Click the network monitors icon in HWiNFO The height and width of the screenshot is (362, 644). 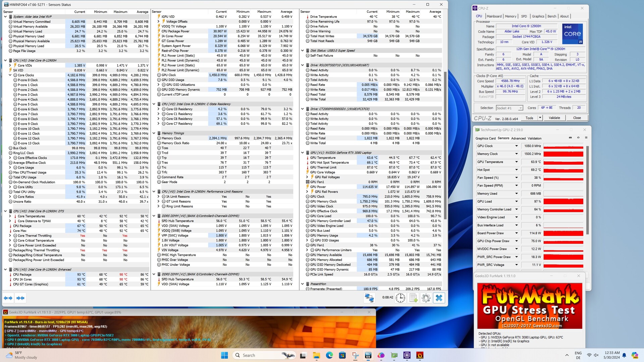tap(369, 298)
